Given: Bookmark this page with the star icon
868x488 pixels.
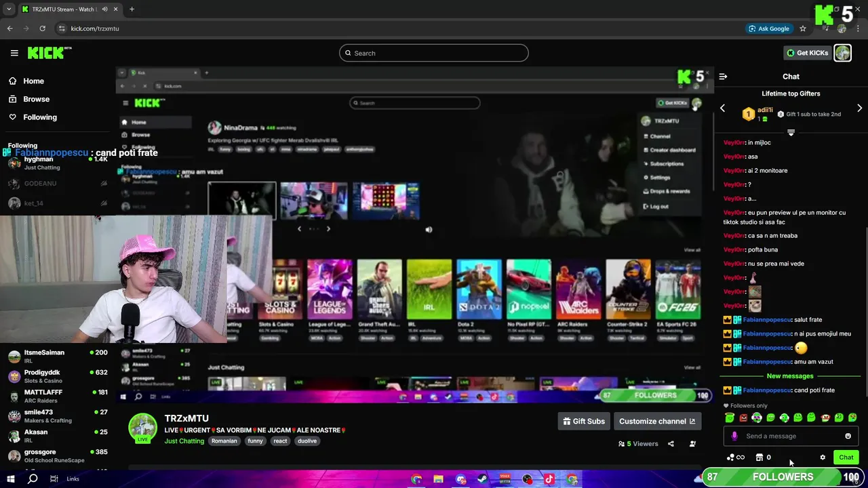Looking at the screenshot, I should [x=803, y=28].
